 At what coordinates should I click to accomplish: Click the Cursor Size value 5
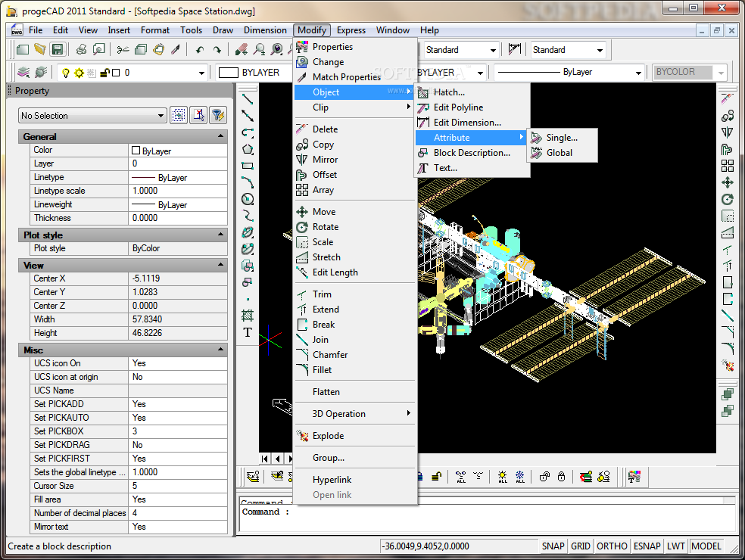[x=178, y=486]
